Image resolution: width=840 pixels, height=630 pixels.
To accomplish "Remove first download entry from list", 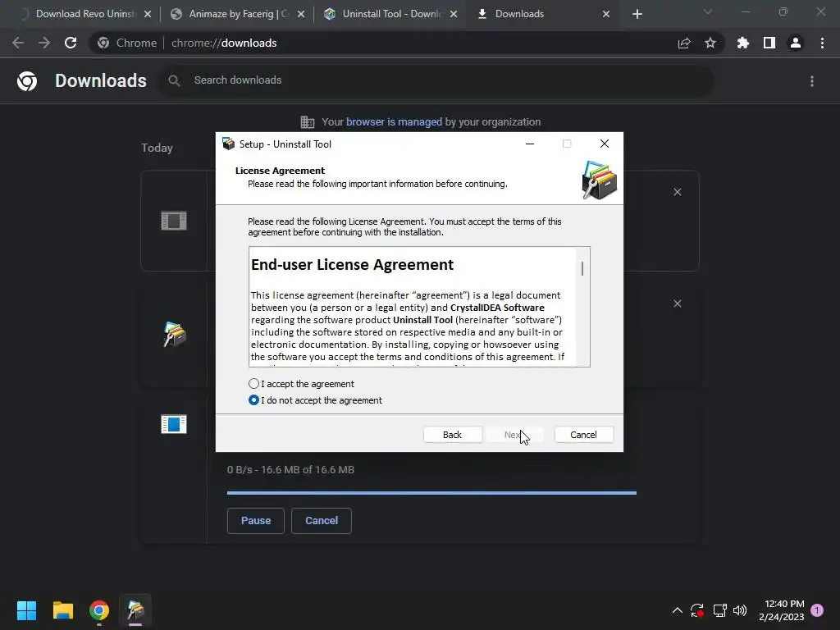I will pyautogui.click(x=677, y=192).
